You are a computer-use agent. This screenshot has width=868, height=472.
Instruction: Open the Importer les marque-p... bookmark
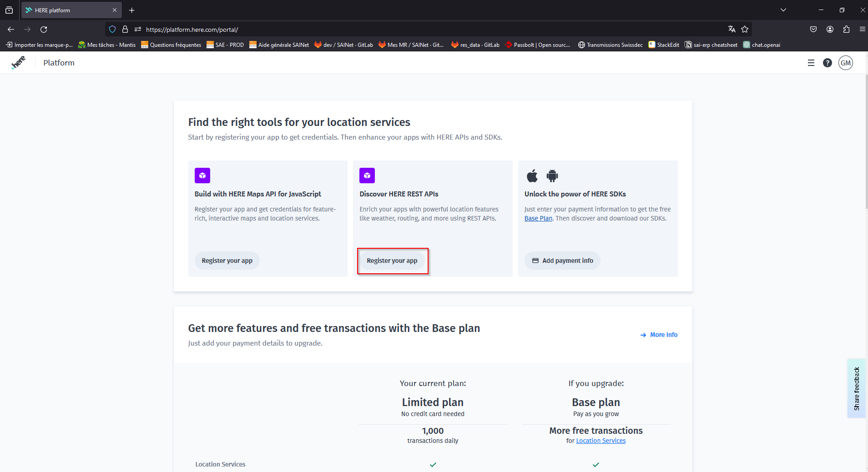(39, 45)
